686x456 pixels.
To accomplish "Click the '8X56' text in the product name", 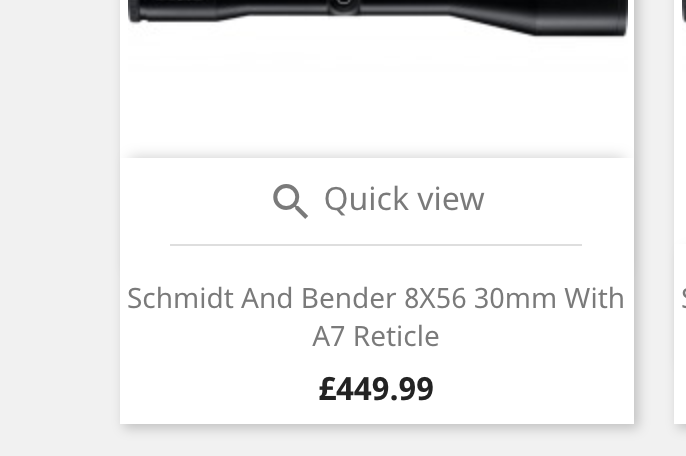I will 435,298.
